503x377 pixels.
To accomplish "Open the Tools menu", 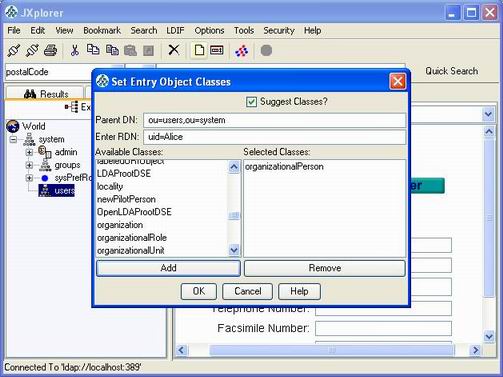I will [x=244, y=30].
